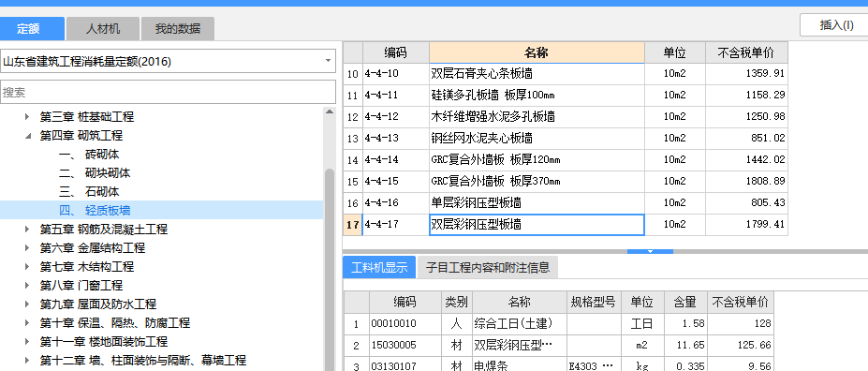Expand 第十一章 楼地面装饰工程 node
The width and height of the screenshot is (868, 371).
(x=28, y=342)
